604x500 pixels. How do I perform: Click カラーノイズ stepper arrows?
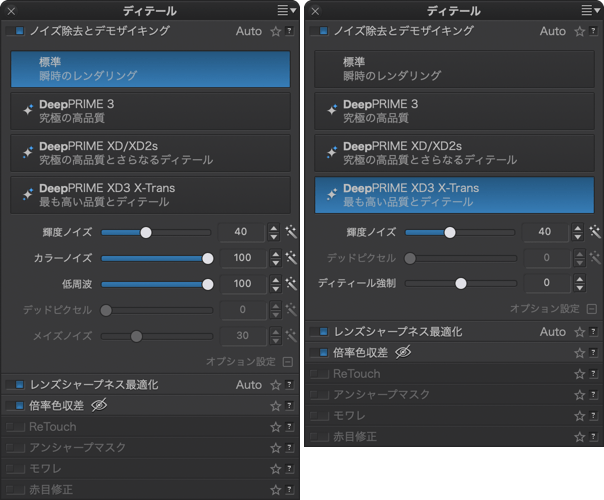[275, 258]
